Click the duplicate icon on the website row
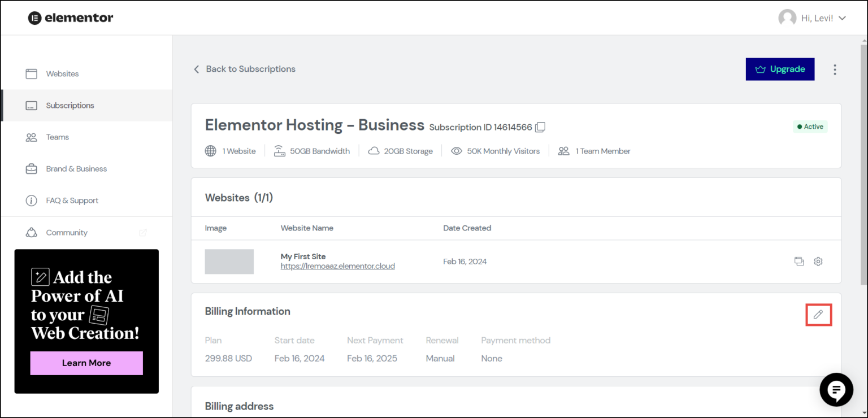This screenshot has width=868, height=418. [x=799, y=262]
